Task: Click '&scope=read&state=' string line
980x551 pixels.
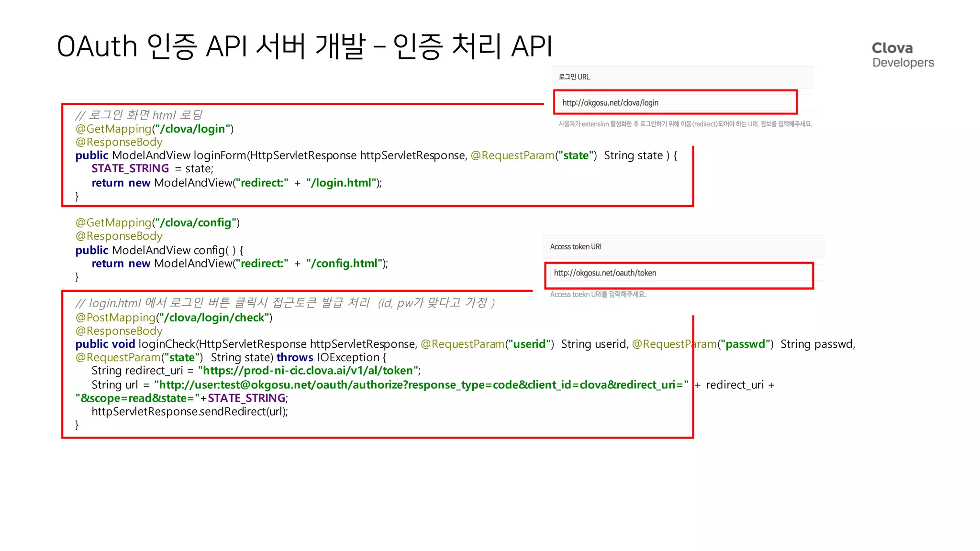Action: tap(182, 398)
